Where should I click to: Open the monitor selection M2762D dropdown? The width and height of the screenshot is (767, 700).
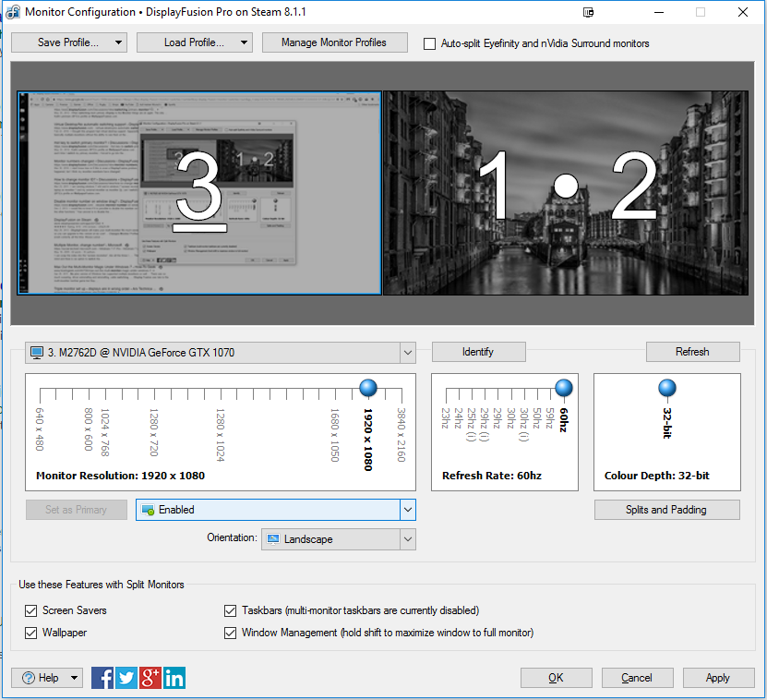[221, 352]
